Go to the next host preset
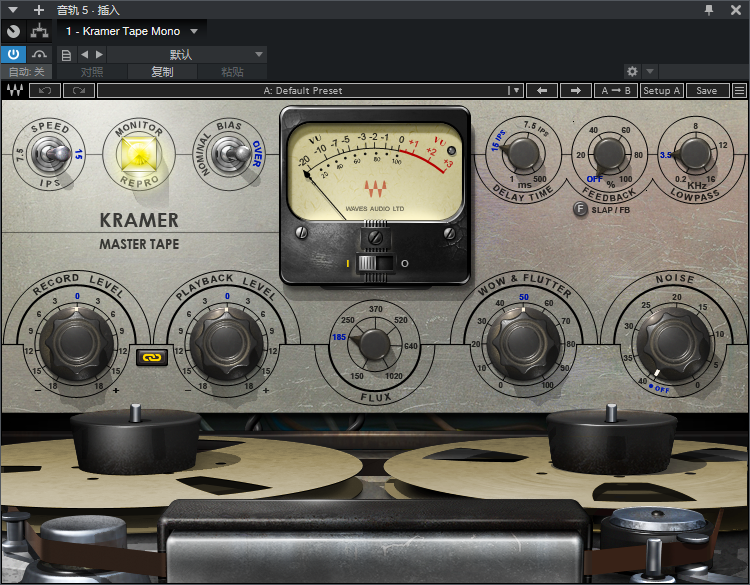 (99, 55)
